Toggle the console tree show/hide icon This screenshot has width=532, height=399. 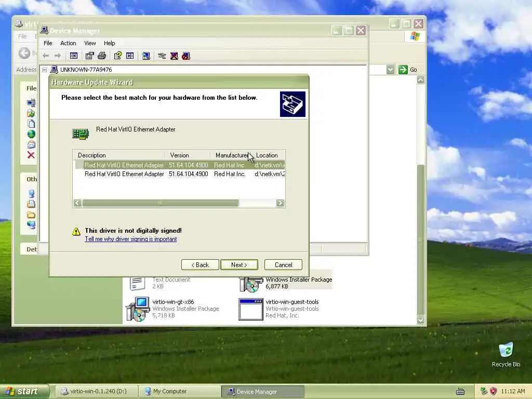(x=74, y=56)
